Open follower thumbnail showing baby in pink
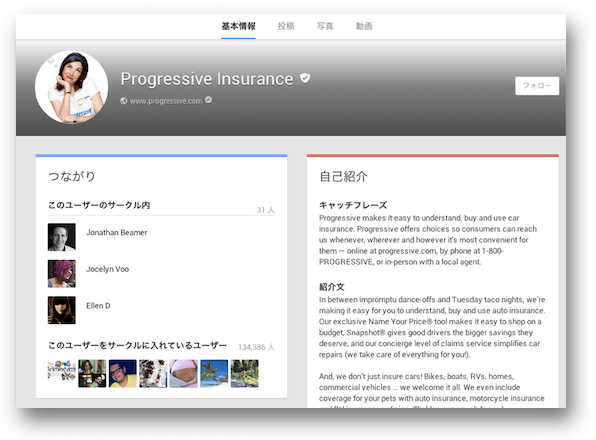The height and width of the screenshot is (440, 596). coord(184,374)
